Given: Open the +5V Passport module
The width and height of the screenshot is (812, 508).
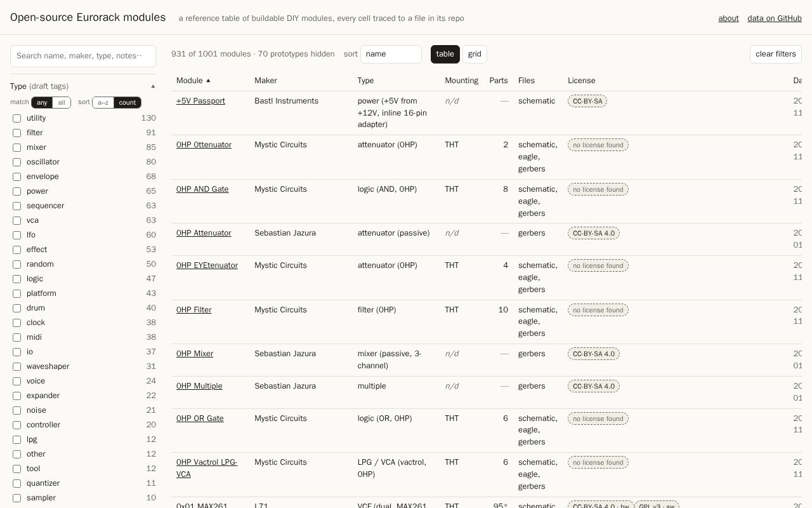Looking at the screenshot, I should (x=200, y=101).
